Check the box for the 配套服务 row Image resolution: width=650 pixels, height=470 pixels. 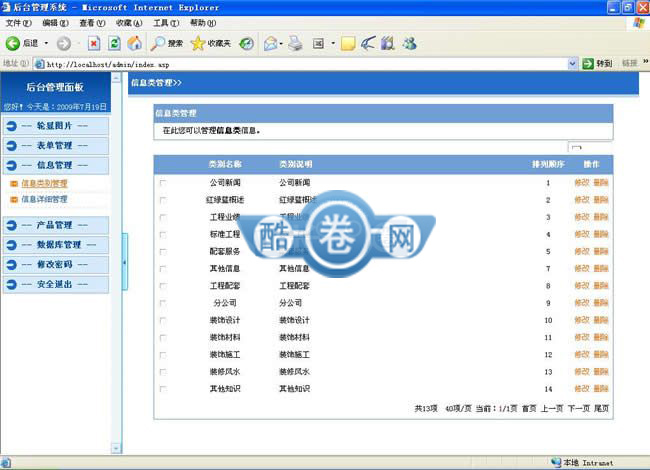pyautogui.click(x=163, y=252)
